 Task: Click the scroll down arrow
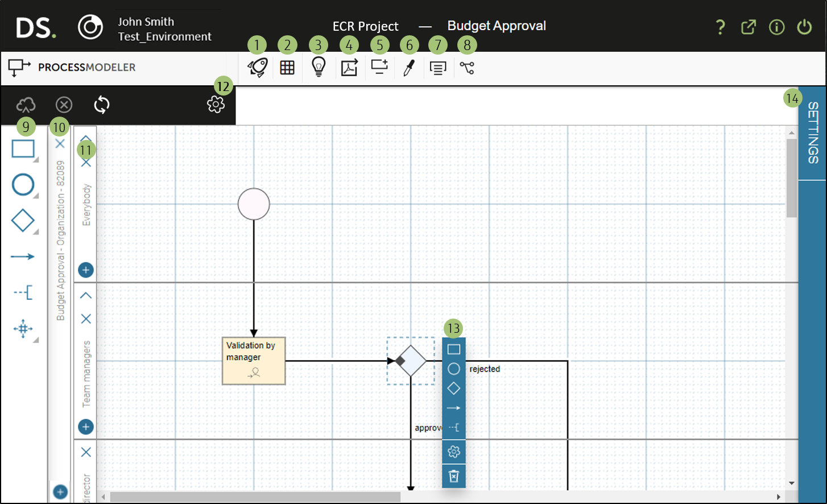point(791,483)
